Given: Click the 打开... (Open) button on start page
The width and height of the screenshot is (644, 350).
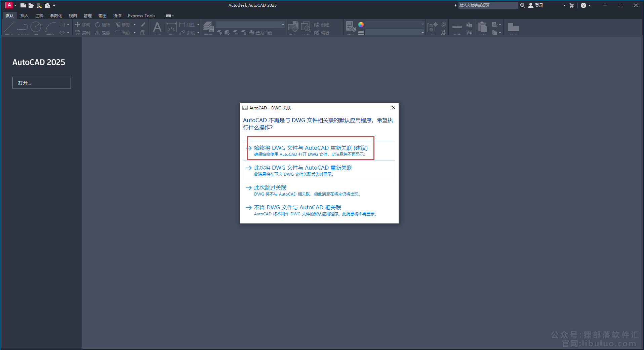Looking at the screenshot, I should coord(42,83).
